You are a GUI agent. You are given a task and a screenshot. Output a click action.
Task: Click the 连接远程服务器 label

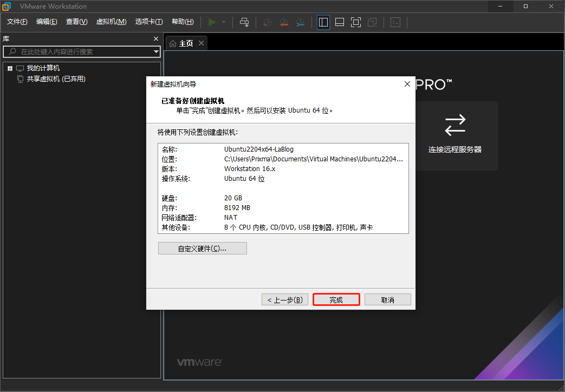coord(454,149)
